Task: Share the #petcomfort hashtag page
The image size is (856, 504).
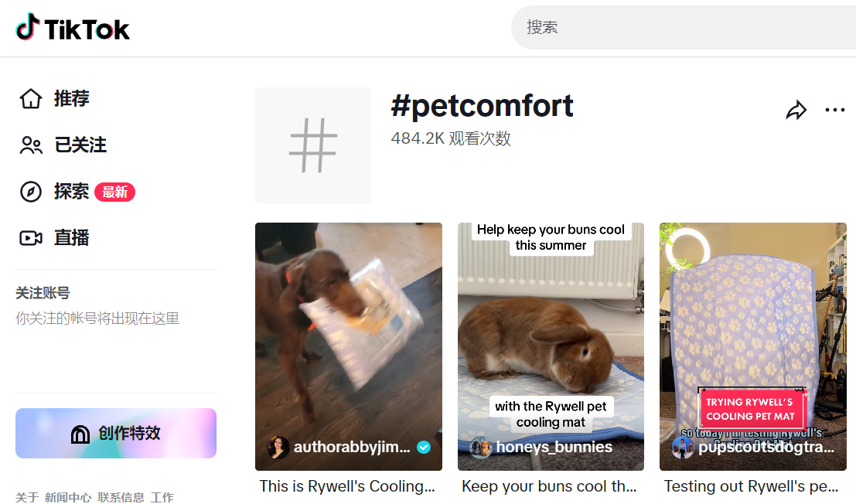Action: pyautogui.click(x=796, y=111)
